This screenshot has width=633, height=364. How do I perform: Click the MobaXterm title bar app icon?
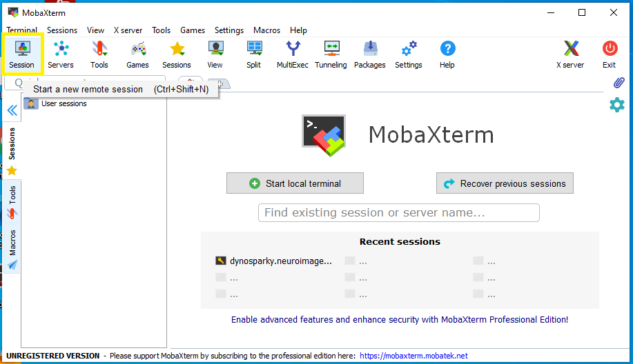[13, 12]
